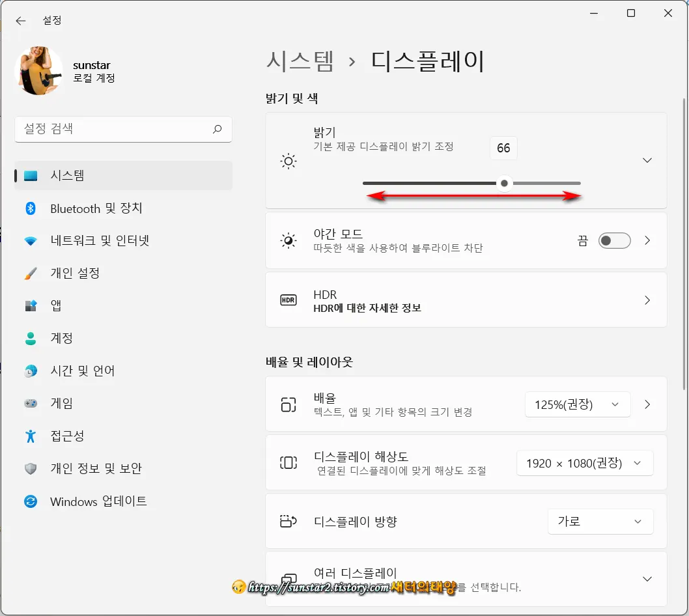Open the 1920 × 1080 resolution dropdown
Image resolution: width=689 pixels, height=616 pixels.
click(x=584, y=463)
